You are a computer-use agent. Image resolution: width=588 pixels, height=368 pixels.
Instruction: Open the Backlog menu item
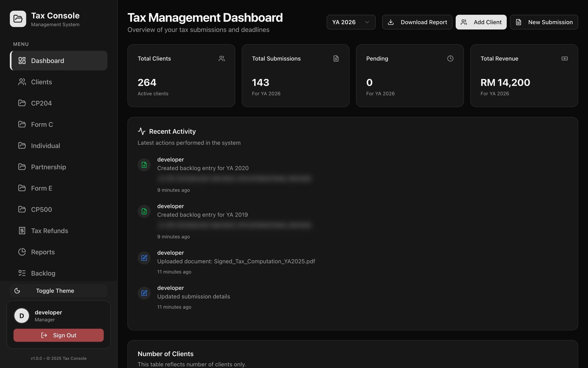click(59, 273)
